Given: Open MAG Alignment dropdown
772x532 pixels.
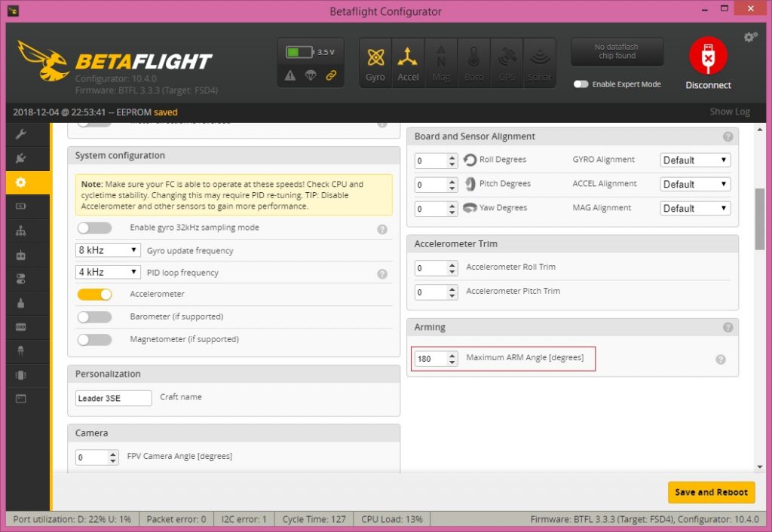Looking at the screenshot, I should [x=694, y=208].
